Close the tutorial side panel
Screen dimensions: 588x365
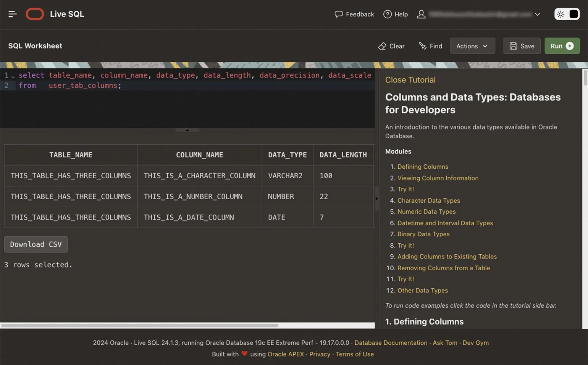(x=410, y=80)
